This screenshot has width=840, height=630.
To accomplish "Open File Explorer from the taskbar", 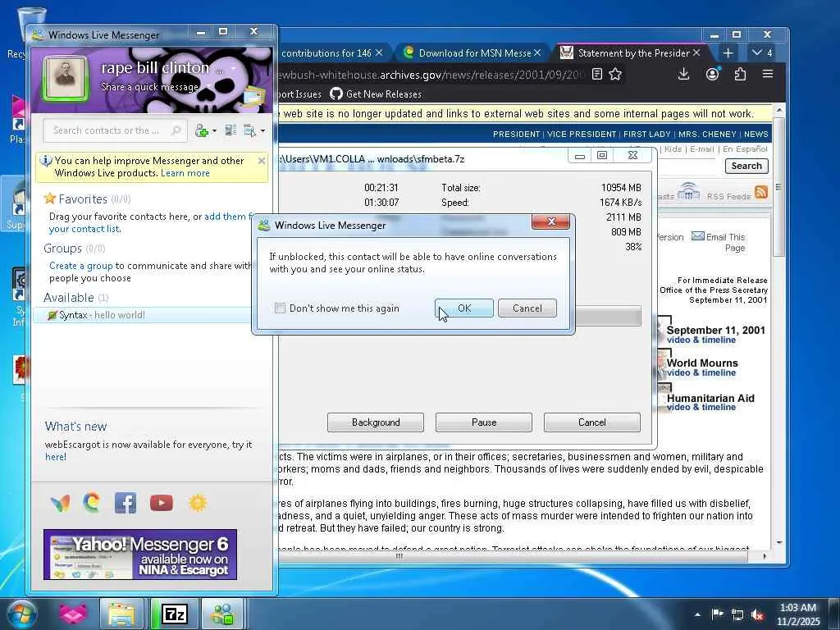I will point(122,614).
